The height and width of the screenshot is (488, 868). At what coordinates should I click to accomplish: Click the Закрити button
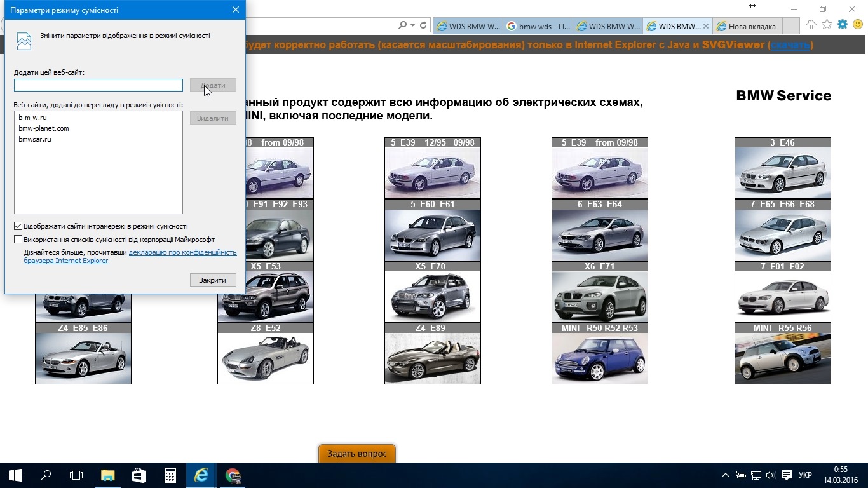pyautogui.click(x=213, y=280)
